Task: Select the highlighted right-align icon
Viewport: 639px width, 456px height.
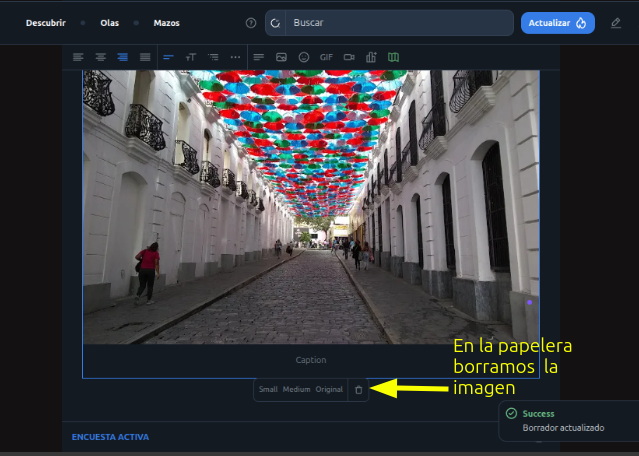Action: pos(122,57)
